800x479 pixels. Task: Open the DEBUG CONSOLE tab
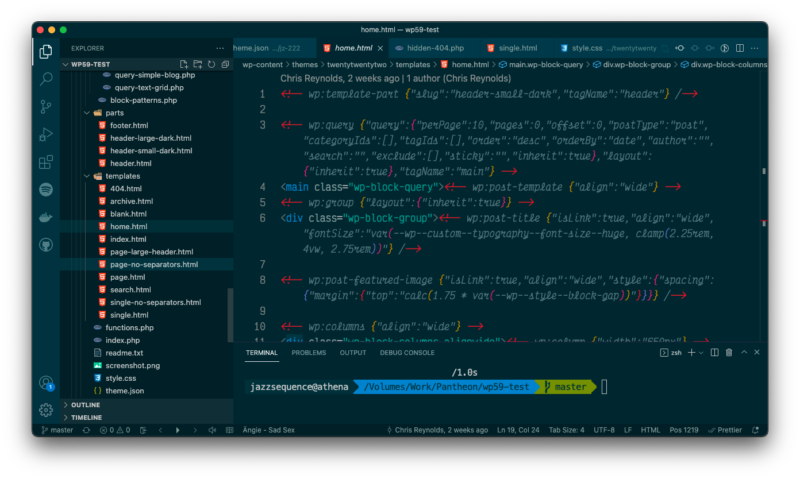pyautogui.click(x=406, y=353)
